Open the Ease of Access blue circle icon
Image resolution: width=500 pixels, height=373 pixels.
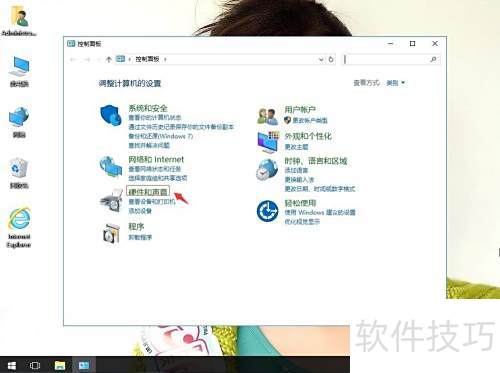(267, 211)
